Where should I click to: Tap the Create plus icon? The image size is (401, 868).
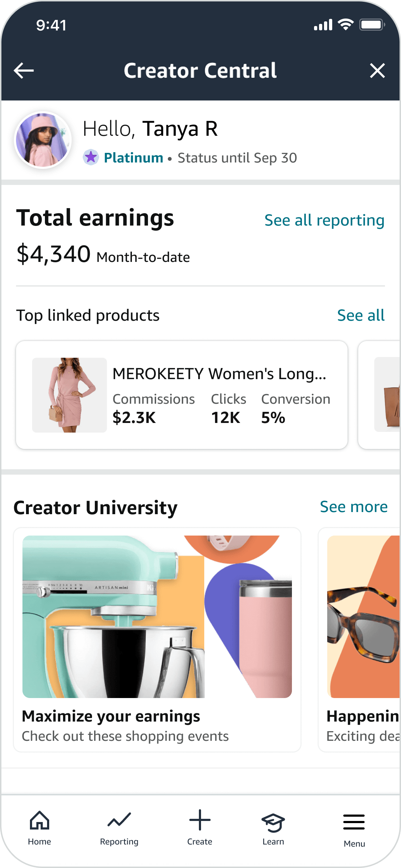(200, 820)
